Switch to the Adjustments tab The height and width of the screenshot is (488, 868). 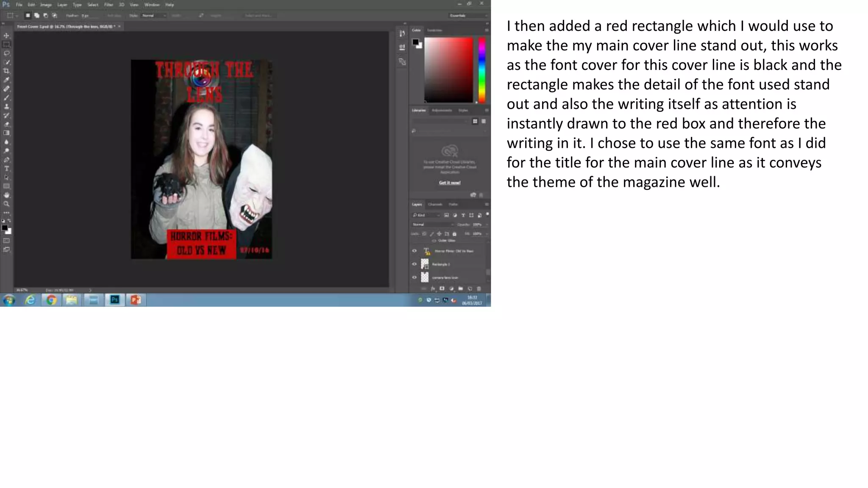pos(442,110)
